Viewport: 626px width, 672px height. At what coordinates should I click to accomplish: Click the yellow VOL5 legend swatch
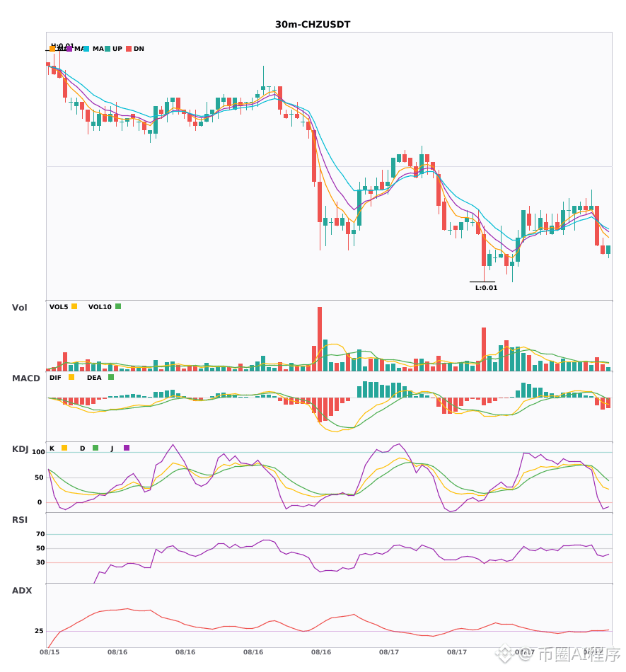point(74,306)
